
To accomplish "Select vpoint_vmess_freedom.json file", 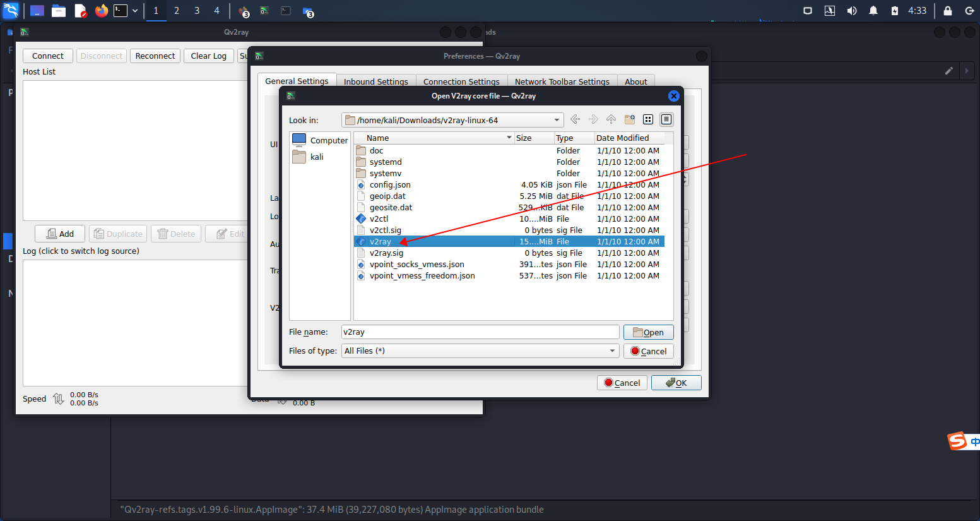I will click(422, 275).
